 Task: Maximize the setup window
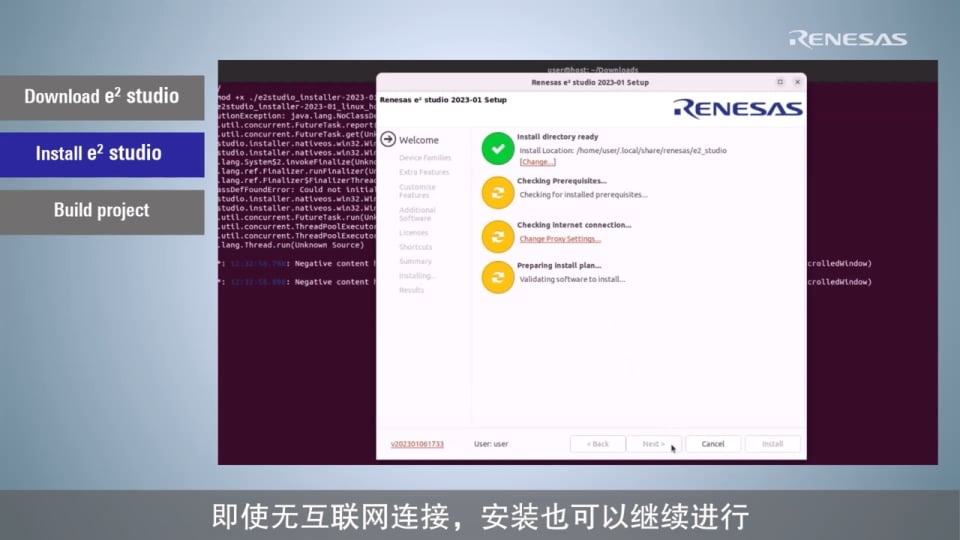[780, 82]
